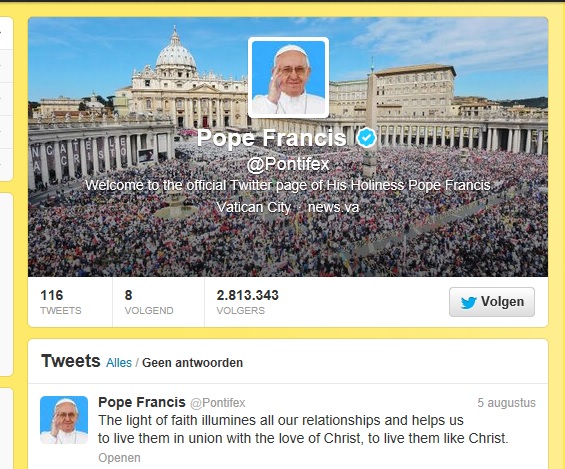This screenshot has height=469, width=565.
Task: Click the gray @Pontifex handle in the tweet
Action: (218, 403)
